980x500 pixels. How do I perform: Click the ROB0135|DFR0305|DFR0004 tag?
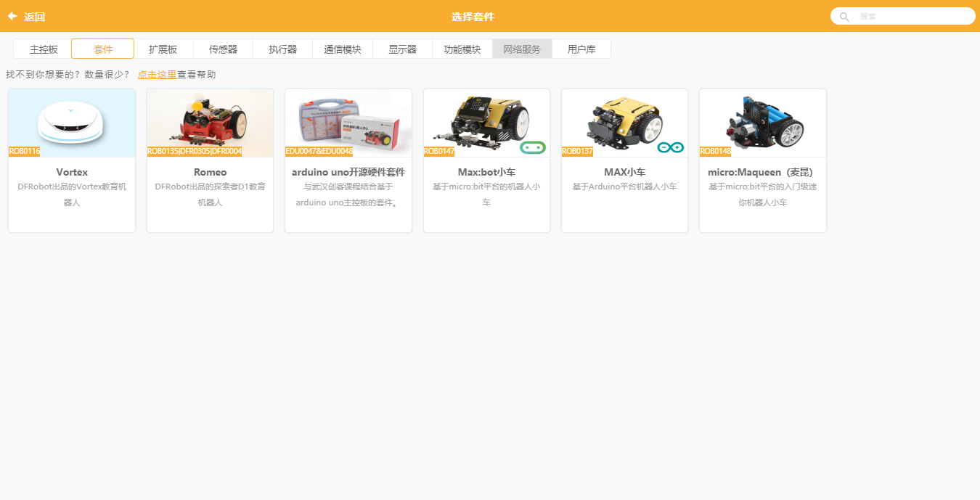point(195,151)
